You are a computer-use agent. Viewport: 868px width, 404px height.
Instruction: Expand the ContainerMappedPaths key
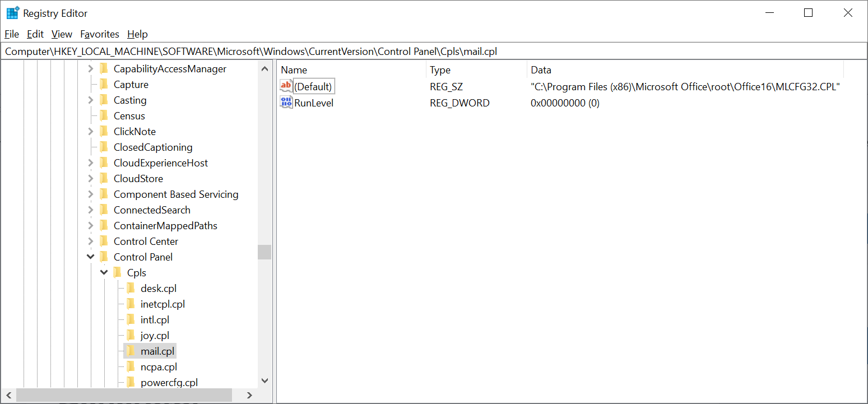(x=91, y=226)
